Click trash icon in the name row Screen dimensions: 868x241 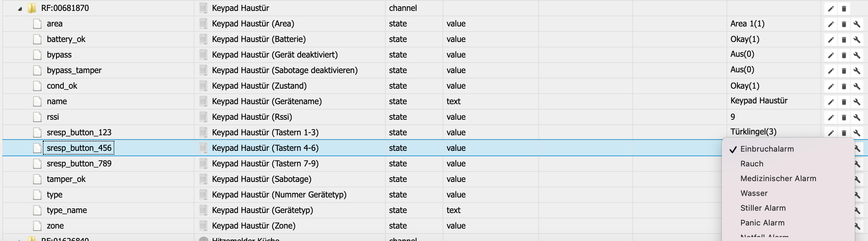tap(844, 102)
